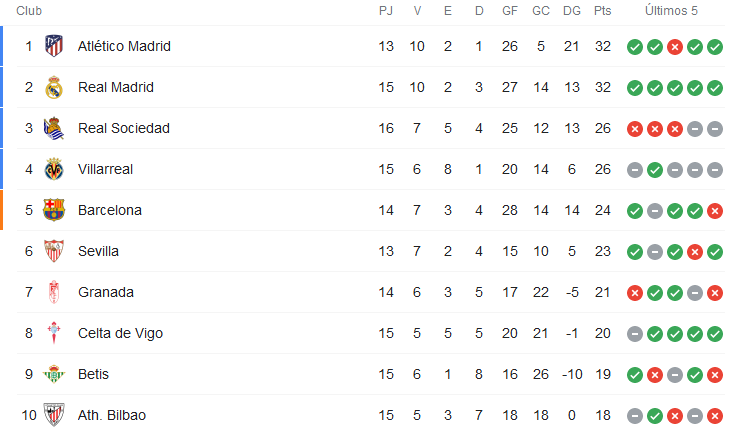Click the Pts column header
Viewport: 734px width, 430px height.
click(x=602, y=11)
